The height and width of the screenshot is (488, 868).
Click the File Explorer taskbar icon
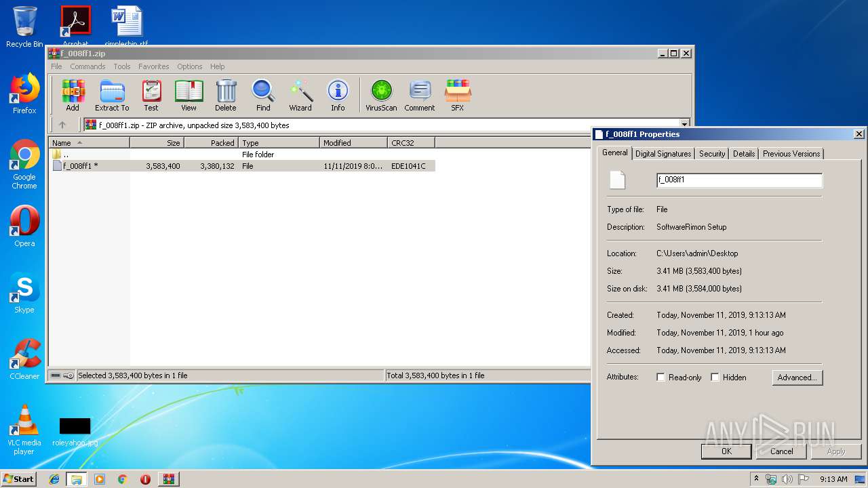(77, 479)
